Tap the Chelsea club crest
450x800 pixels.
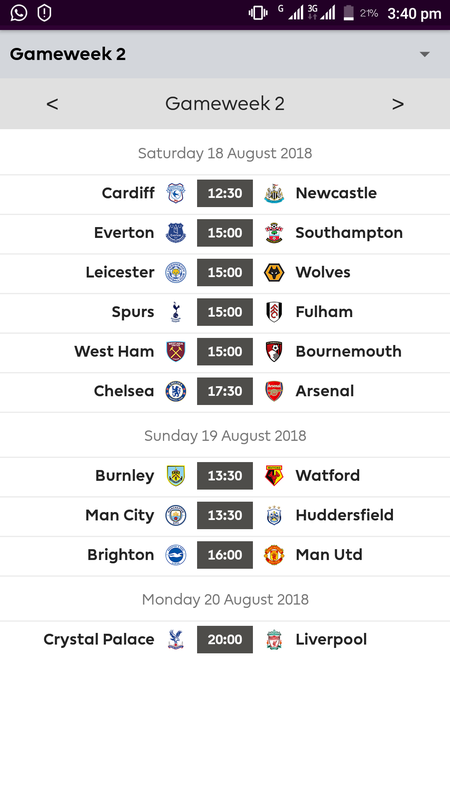tap(176, 391)
